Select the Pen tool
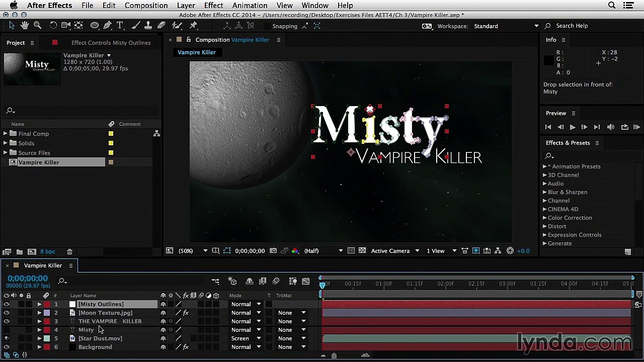The image size is (644, 362). pos(107,26)
